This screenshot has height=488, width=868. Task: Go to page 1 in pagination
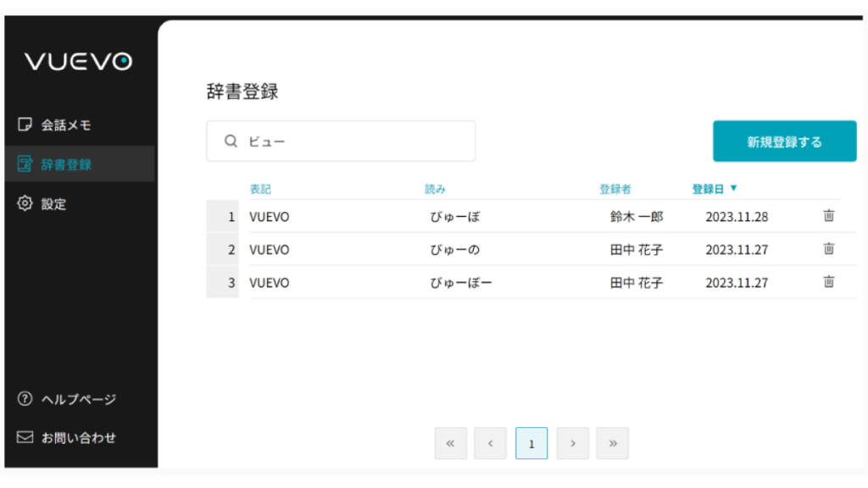tap(531, 443)
